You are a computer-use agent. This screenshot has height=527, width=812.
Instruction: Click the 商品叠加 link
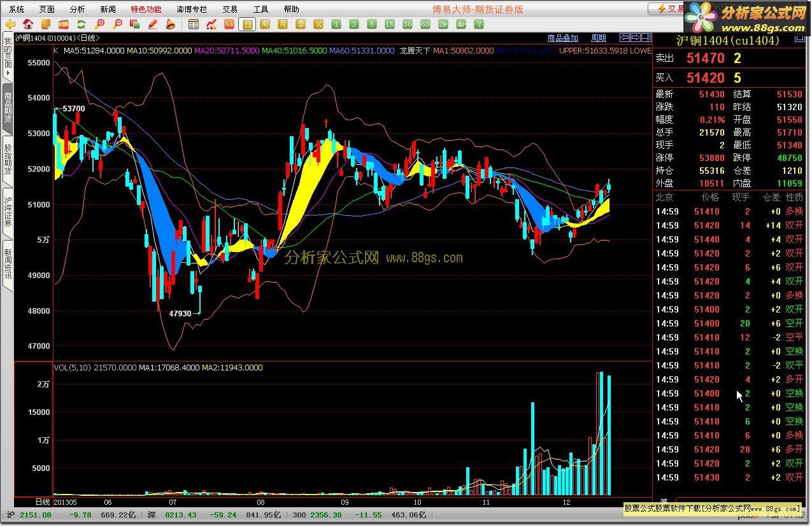(x=563, y=38)
